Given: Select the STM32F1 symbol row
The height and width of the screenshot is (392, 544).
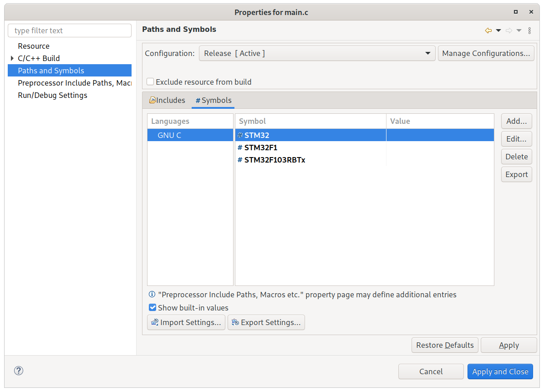Looking at the screenshot, I should click(x=365, y=148).
